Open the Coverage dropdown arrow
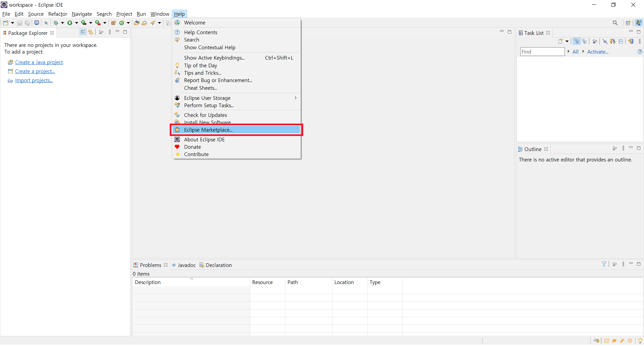Image resolution: width=644 pixels, height=346 pixels. point(91,23)
